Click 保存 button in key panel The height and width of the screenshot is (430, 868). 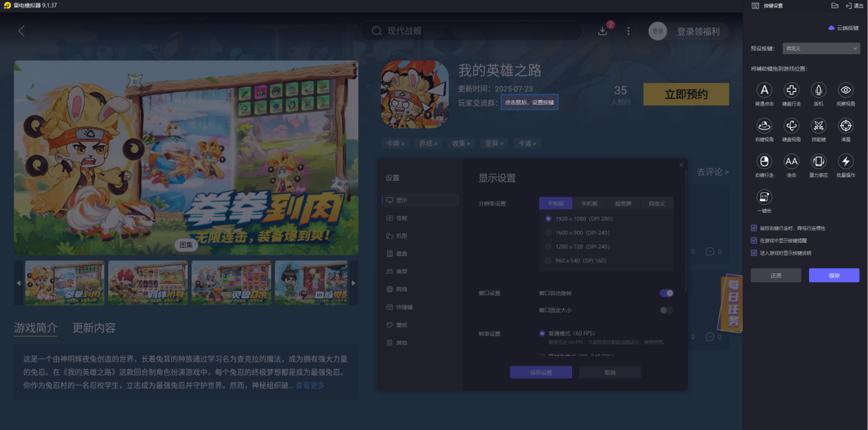[834, 275]
